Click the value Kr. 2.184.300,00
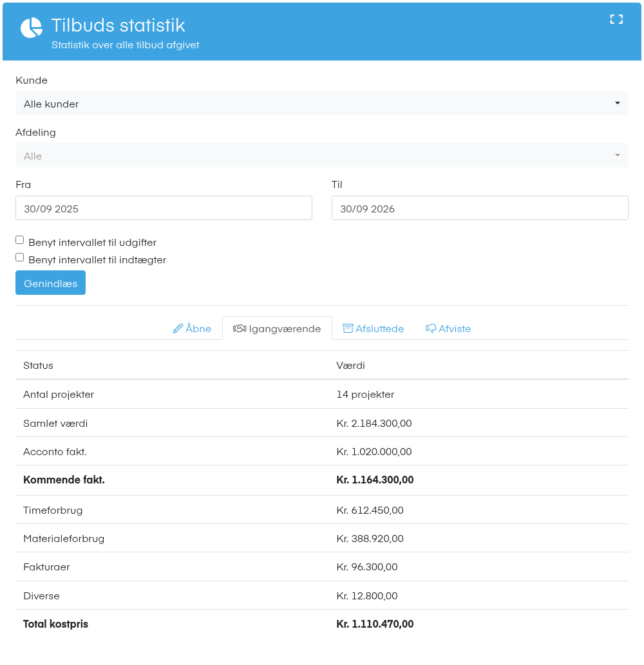The height and width of the screenshot is (665, 644). coord(374,423)
